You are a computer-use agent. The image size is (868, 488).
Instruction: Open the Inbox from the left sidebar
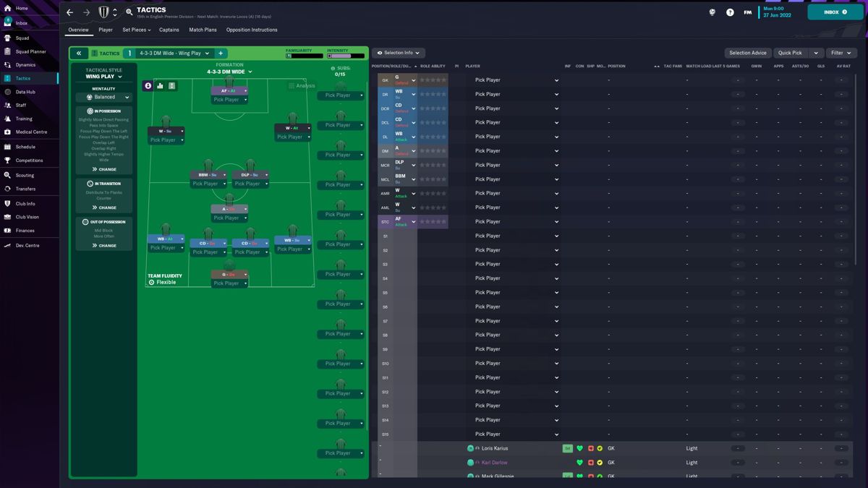pyautogui.click(x=20, y=23)
